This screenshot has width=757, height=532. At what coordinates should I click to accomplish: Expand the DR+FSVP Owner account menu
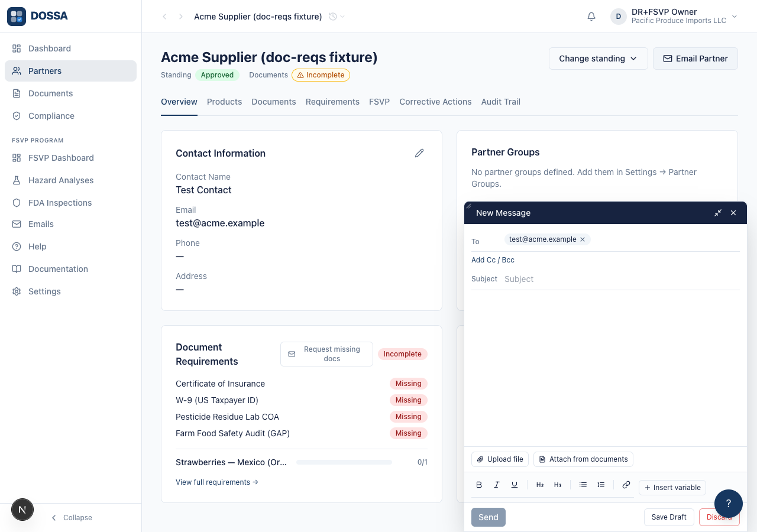(674, 17)
